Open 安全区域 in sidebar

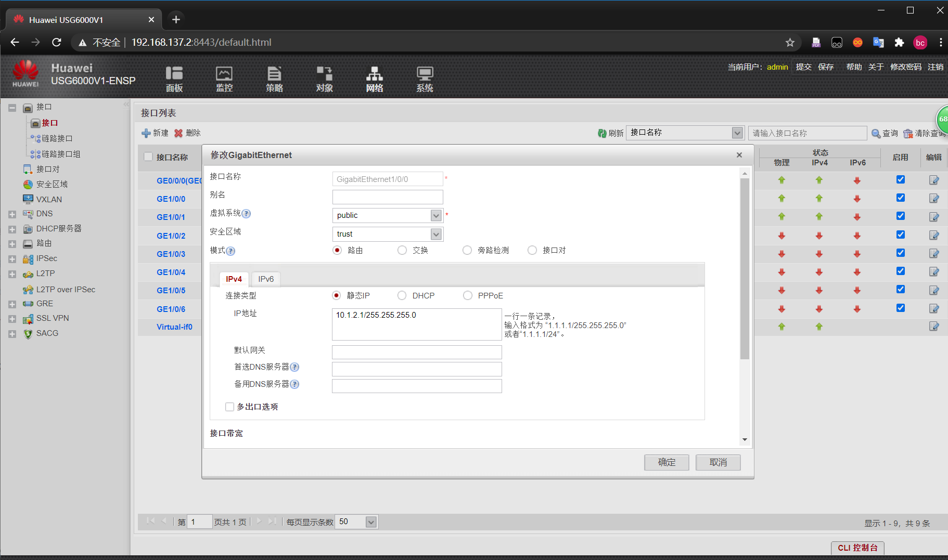pyautogui.click(x=52, y=184)
